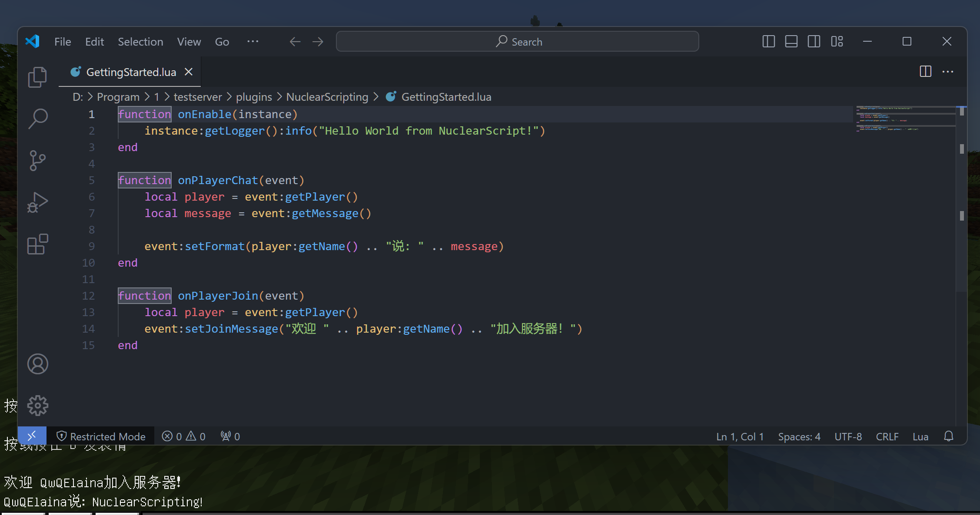
Task: Click the VS Code logo icon
Action: click(33, 42)
